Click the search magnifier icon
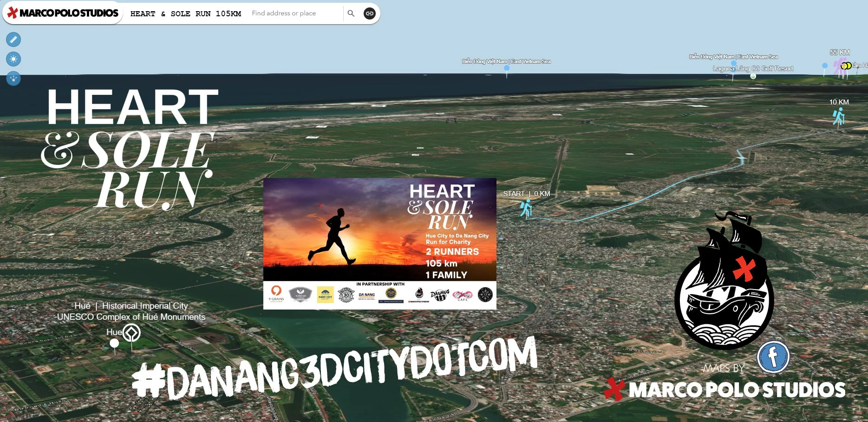This screenshot has height=422, width=868. tap(351, 13)
